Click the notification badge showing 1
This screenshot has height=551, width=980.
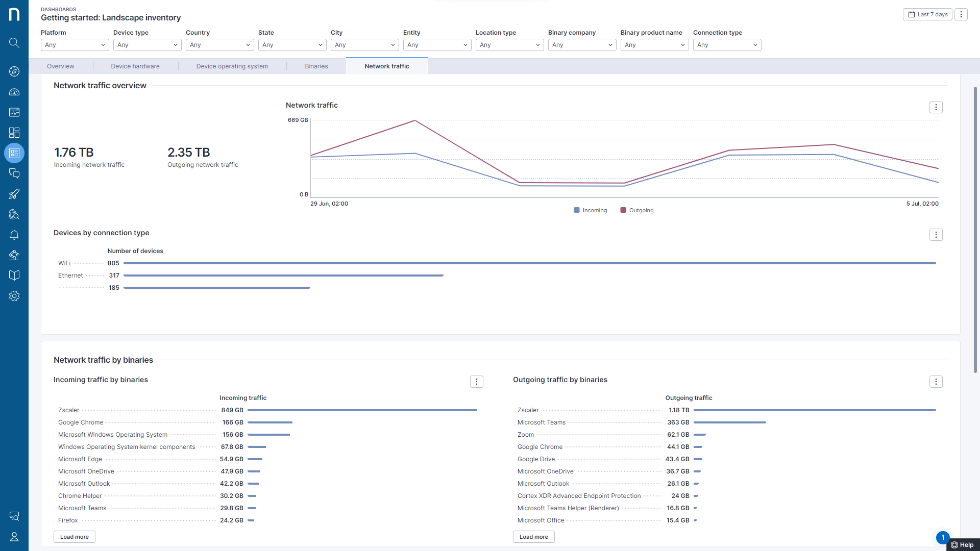pyautogui.click(x=943, y=537)
